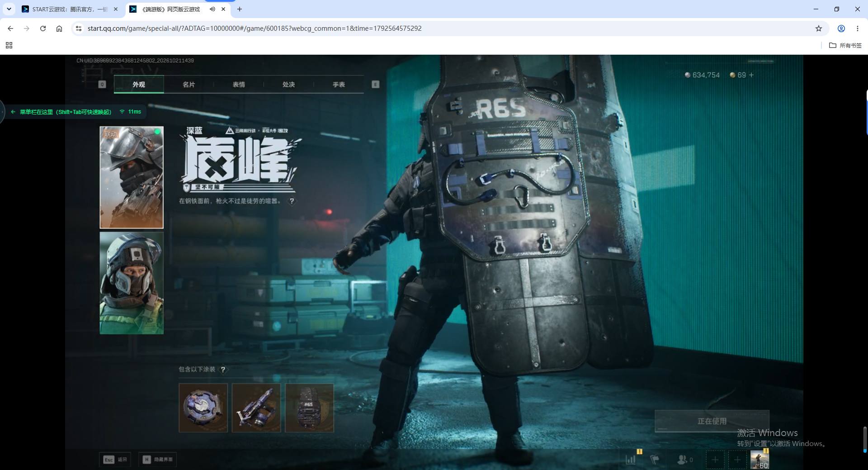This screenshot has width=868, height=470.
Task: Open a new browser tab
Action: tap(240, 9)
